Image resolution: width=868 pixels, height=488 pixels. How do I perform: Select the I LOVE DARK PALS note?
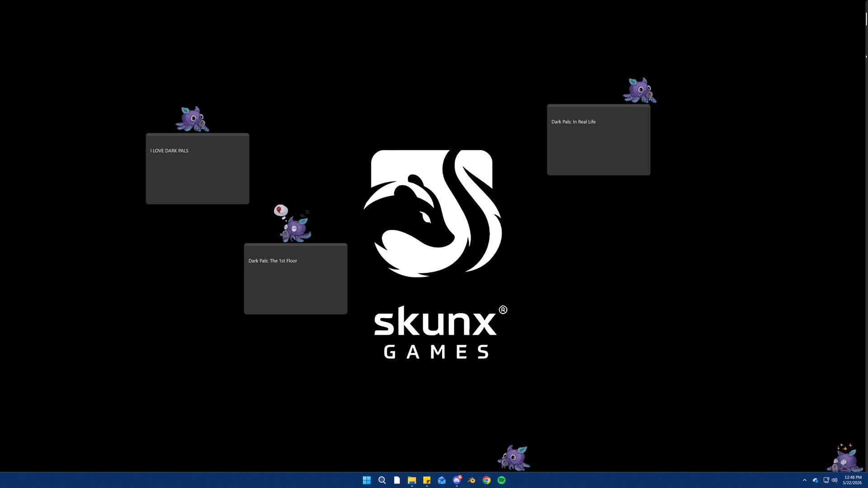[198, 169]
